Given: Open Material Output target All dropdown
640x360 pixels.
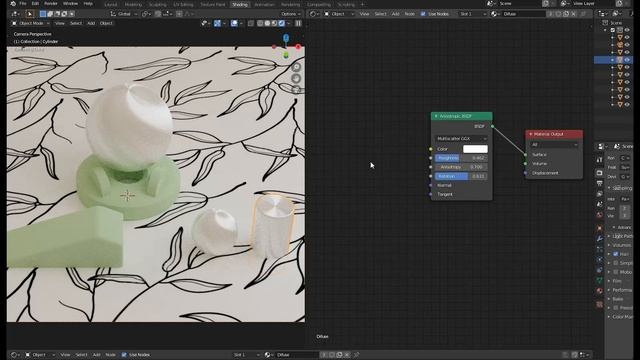Looking at the screenshot, I should pyautogui.click(x=554, y=145).
